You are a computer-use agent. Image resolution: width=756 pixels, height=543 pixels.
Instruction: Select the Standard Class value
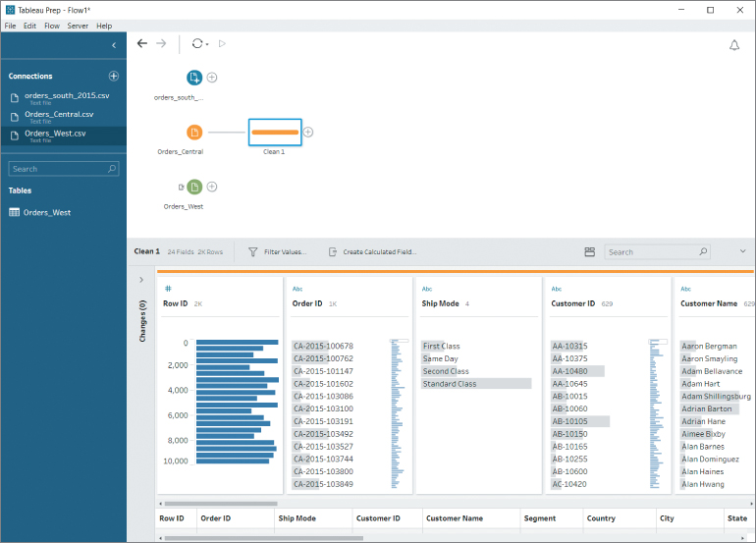pyautogui.click(x=476, y=384)
